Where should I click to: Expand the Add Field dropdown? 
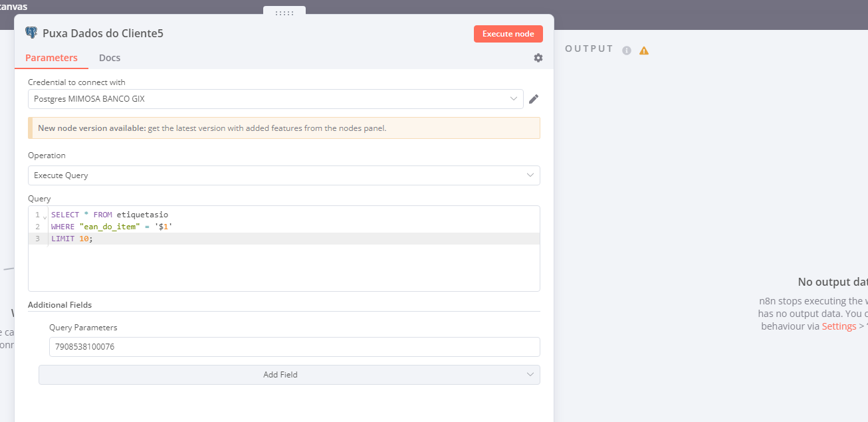pyautogui.click(x=289, y=375)
